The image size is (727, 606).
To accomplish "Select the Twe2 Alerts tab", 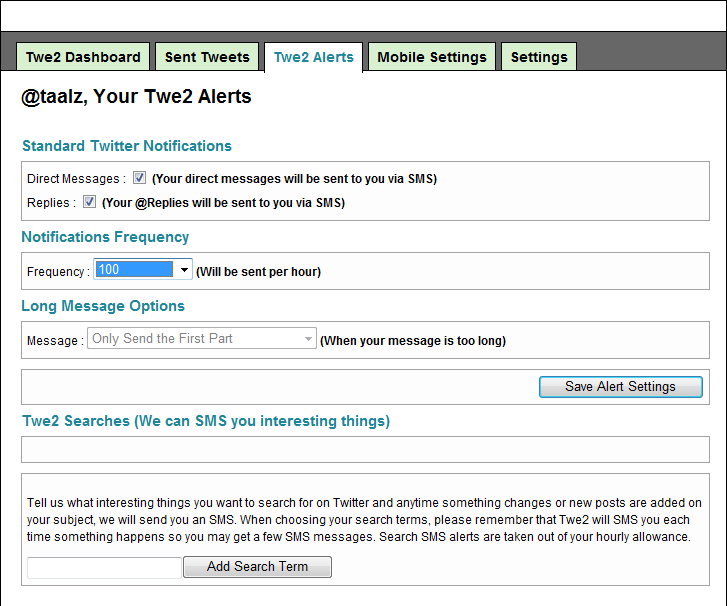I will coord(313,57).
